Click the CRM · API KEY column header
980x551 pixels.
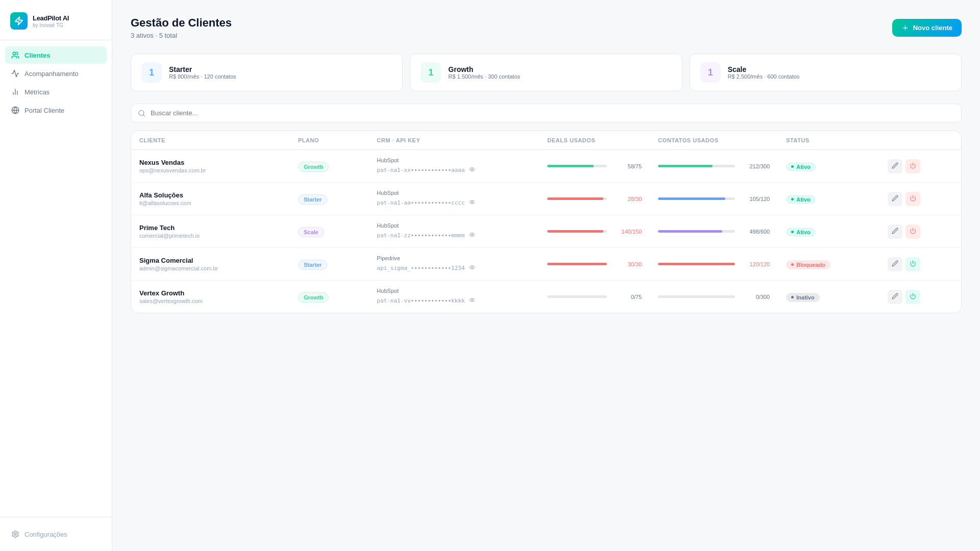[x=398, y=140]
